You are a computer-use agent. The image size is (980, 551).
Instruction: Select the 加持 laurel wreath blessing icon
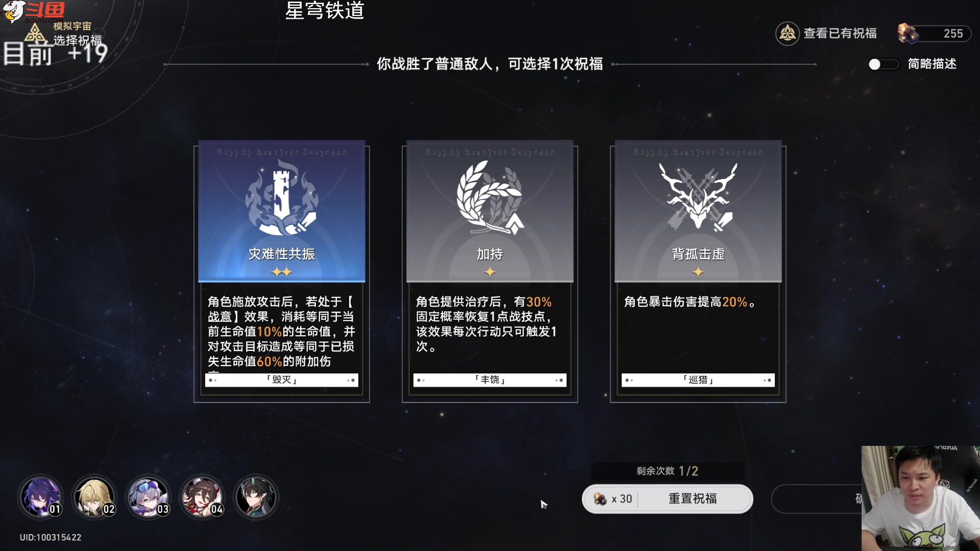490,197
